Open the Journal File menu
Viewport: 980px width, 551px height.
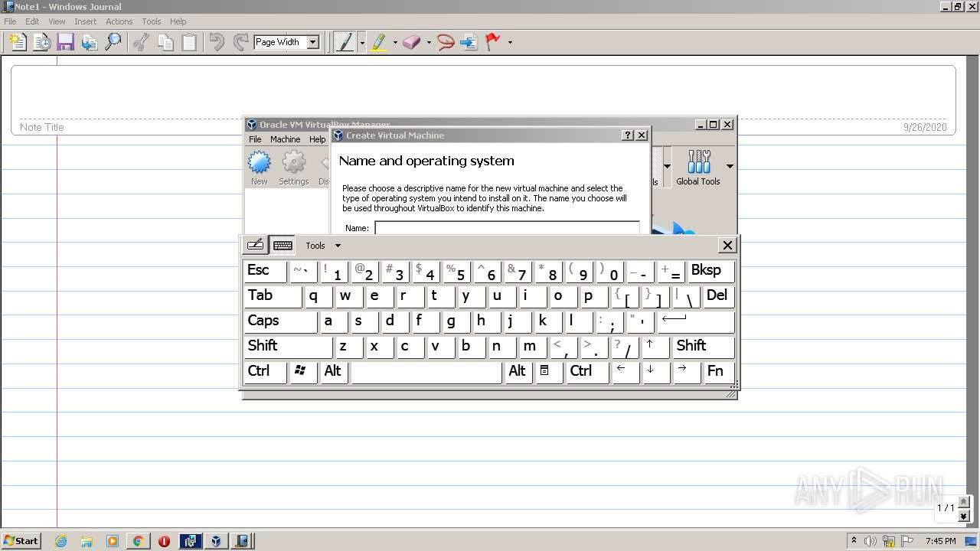coord(10,21)
